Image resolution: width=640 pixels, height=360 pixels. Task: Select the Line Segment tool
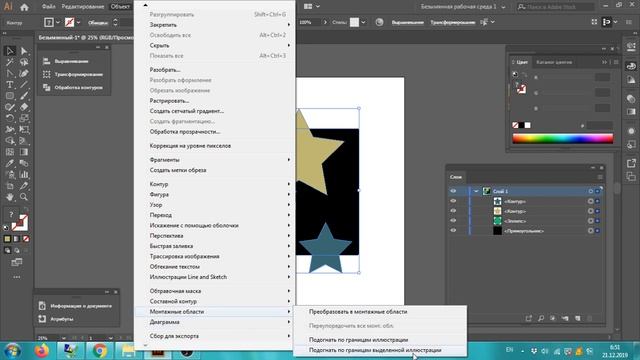pyautogui.click(x=24, y=84)
